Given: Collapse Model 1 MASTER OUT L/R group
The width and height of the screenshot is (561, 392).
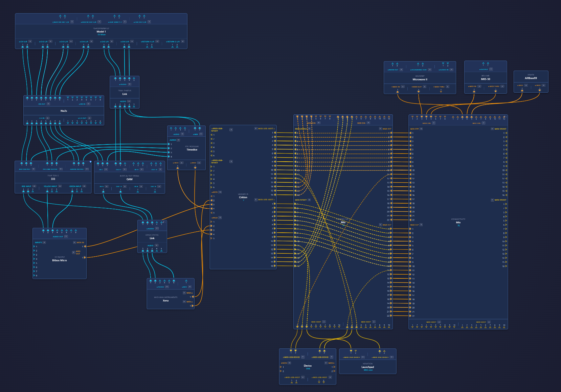Looking at the screenshot, I should pyautogui.click(x=72, y=22).
